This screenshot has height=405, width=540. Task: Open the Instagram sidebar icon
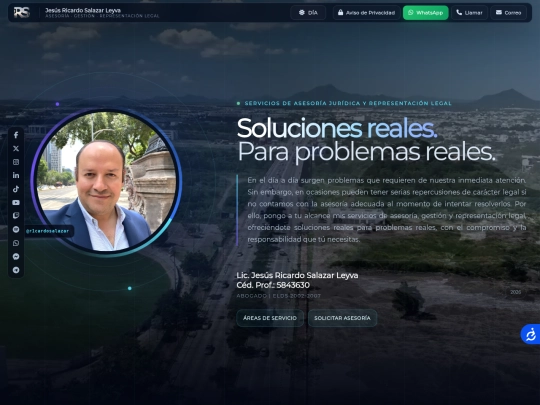click(x=16, y=162)
